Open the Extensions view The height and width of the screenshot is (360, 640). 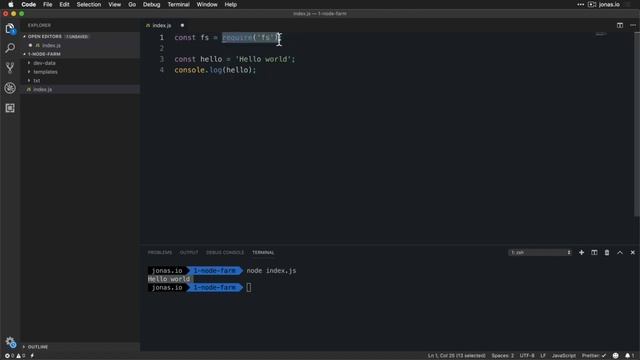(10, 108)
